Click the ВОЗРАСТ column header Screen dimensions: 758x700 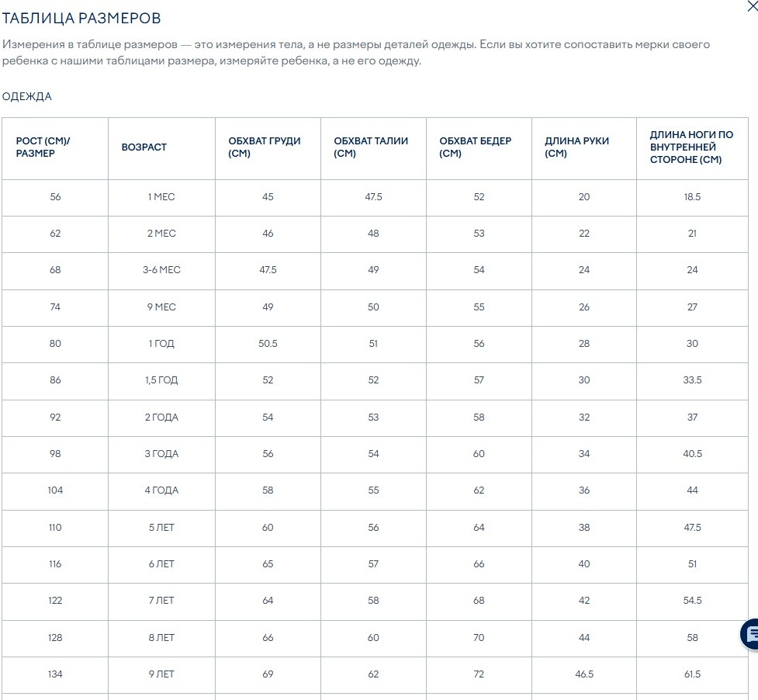point(161,148)
